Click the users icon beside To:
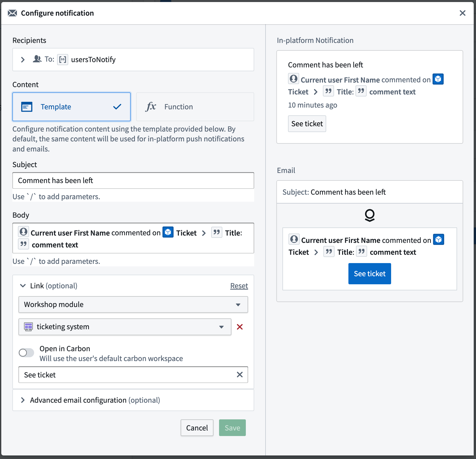The image size is (476, 459). click(x=37, y=59)
